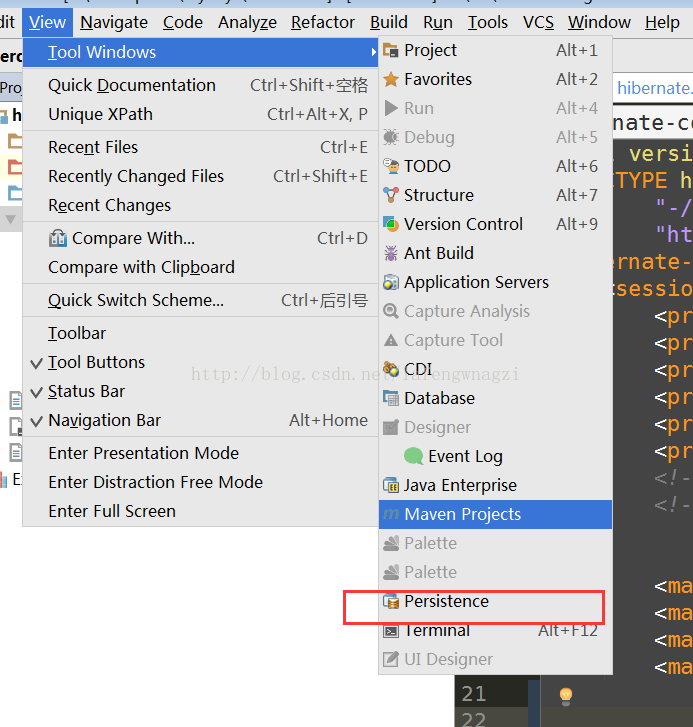Click the hibernate editor tab
The height and width of the screenshot is (727, 693).
coord(652,88)
